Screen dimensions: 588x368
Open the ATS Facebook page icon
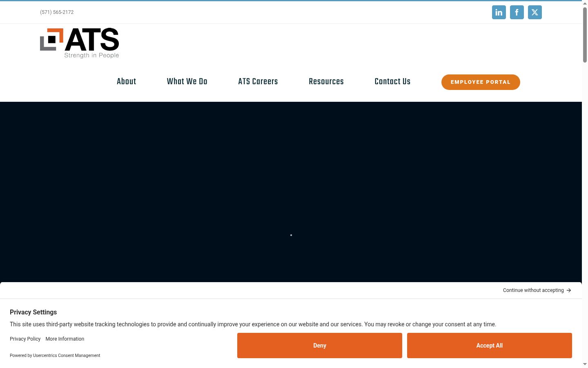[x=517, y=12]
